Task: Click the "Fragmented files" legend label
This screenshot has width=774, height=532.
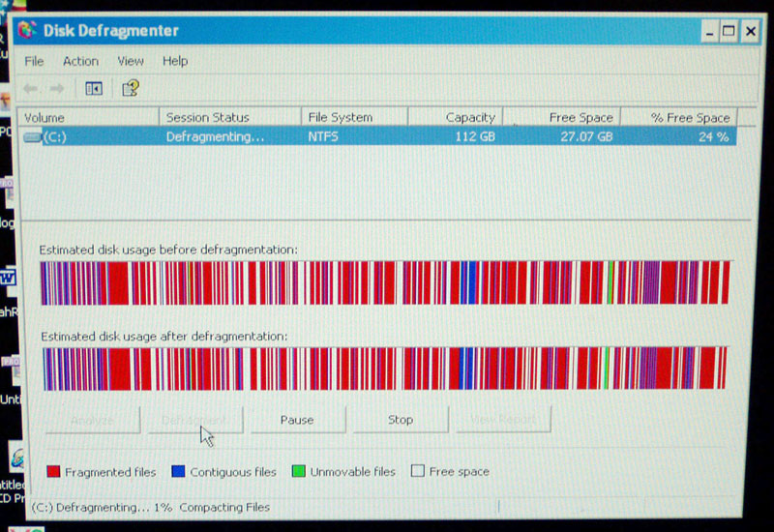Action: click(110, 472)
